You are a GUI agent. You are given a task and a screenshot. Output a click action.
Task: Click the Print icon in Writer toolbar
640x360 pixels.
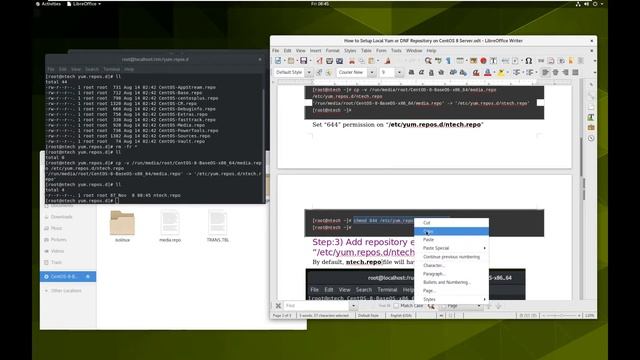(329, 61)
